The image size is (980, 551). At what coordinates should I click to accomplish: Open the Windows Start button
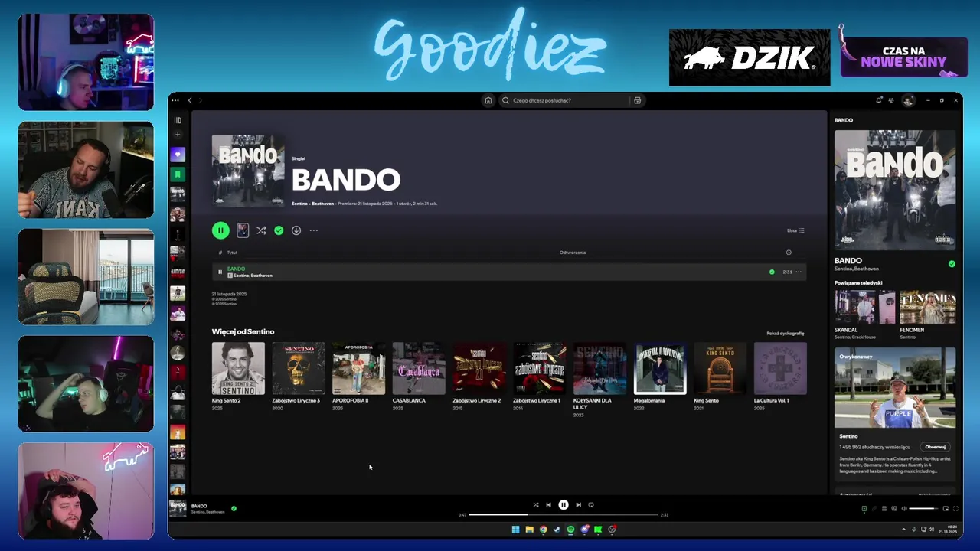click(515, 530)
